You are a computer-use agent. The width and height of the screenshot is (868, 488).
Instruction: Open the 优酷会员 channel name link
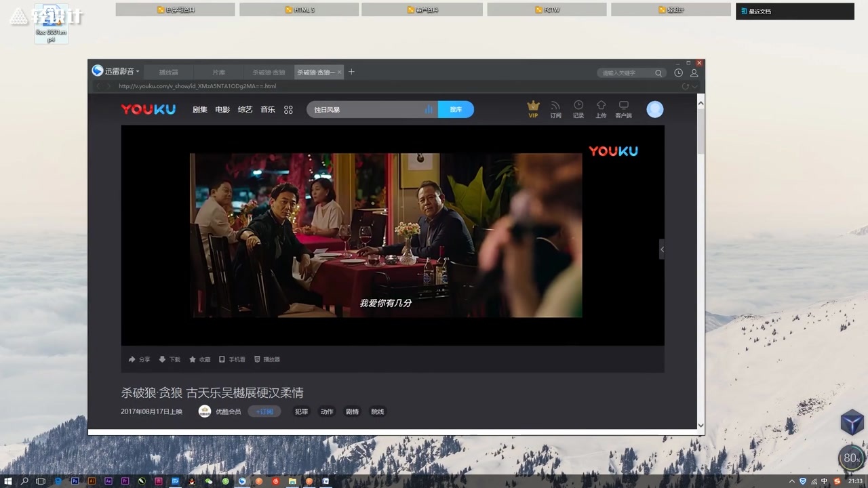tap(228, 411)
